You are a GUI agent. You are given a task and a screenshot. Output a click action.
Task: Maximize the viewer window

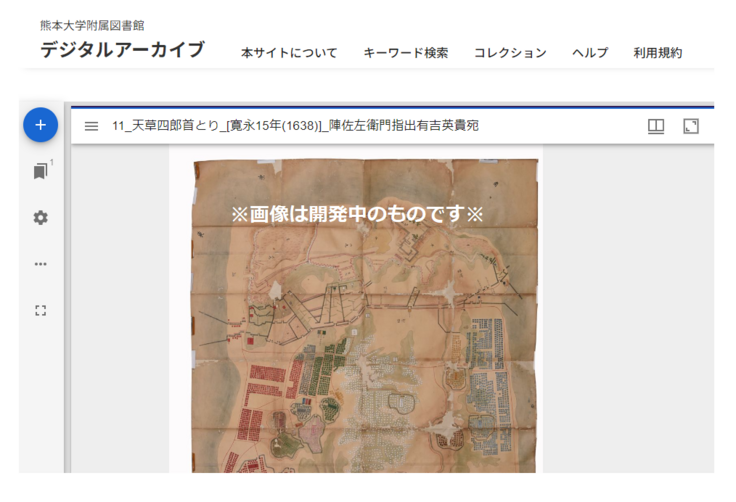pyautogui.click(x=690, y=126)
